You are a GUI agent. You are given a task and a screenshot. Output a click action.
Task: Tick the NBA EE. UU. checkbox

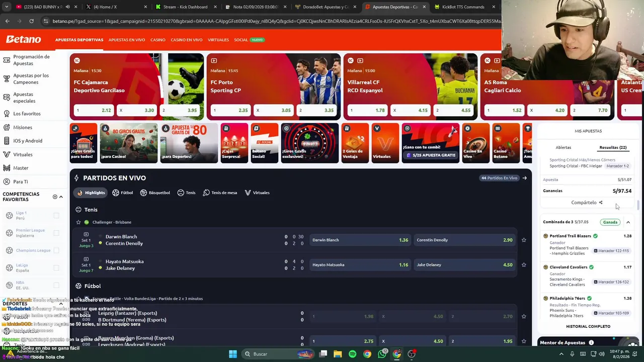(x=56, y=285)
